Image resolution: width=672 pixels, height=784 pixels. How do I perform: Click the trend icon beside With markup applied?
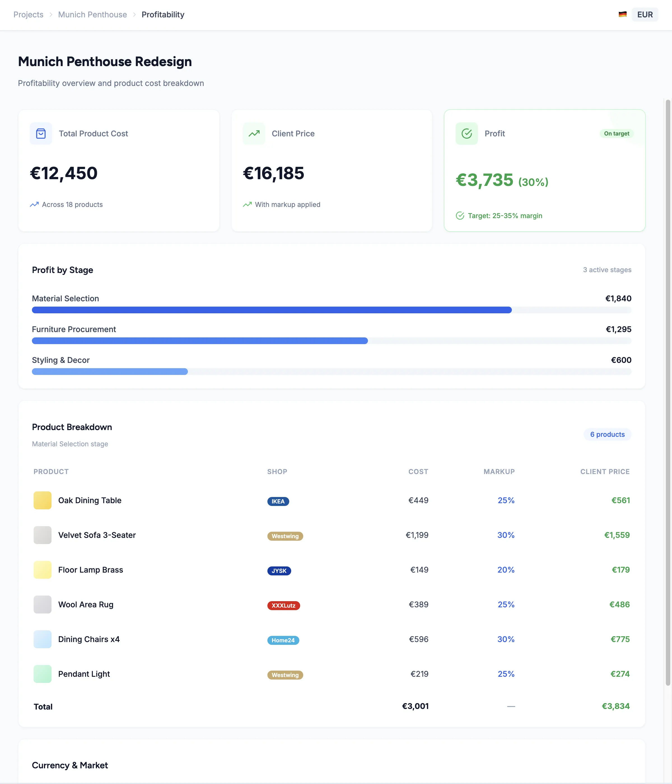pos(247,204)
